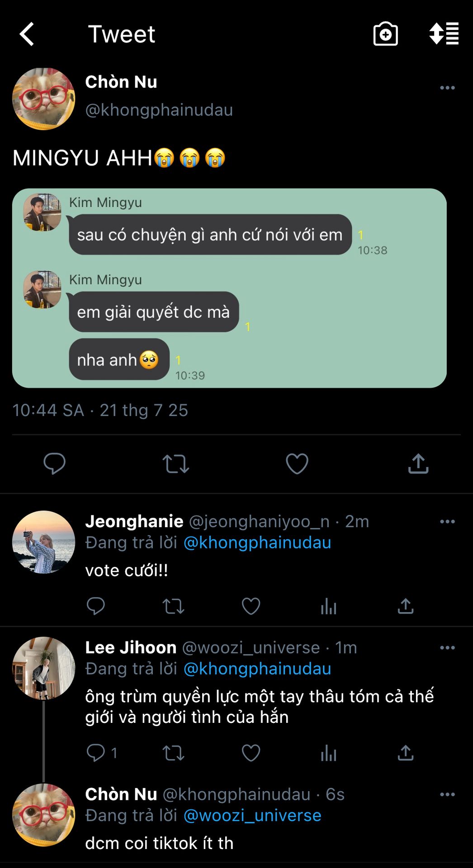473x868 pixels.
Task: Go back using the back arrow
Action: 27,34
